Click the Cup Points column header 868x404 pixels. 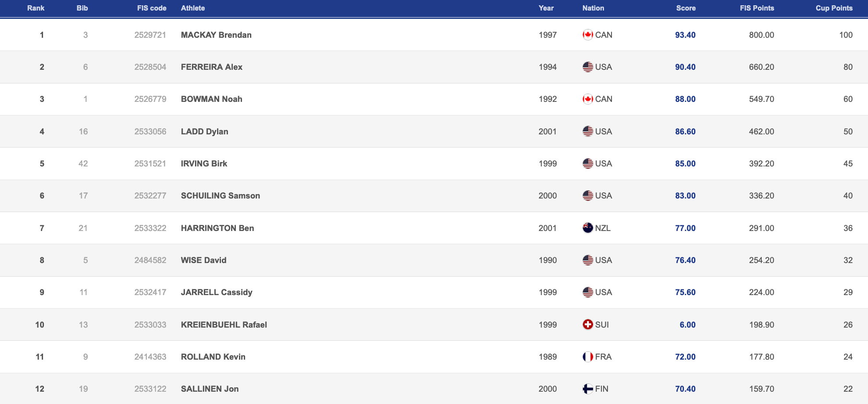pyautogui.click(x=834, y=8)
